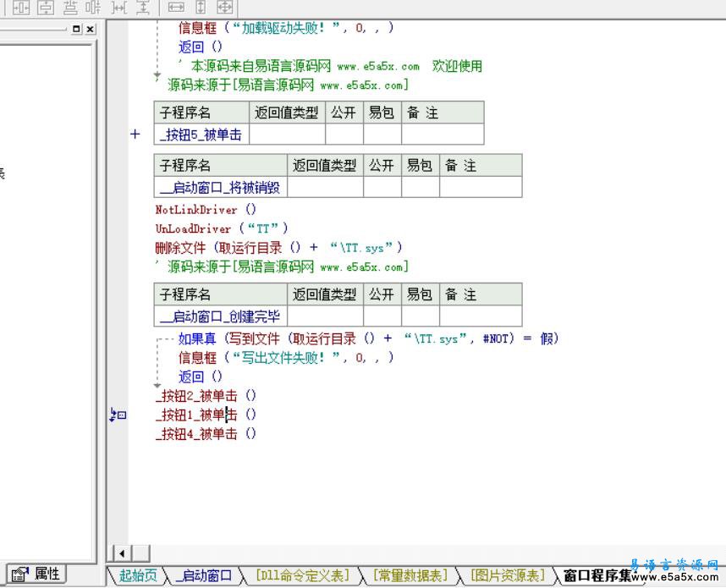Click the 如果真 (写到文件 ...) code line
Viewport: 726px width, 588px height.
(369, 339)
